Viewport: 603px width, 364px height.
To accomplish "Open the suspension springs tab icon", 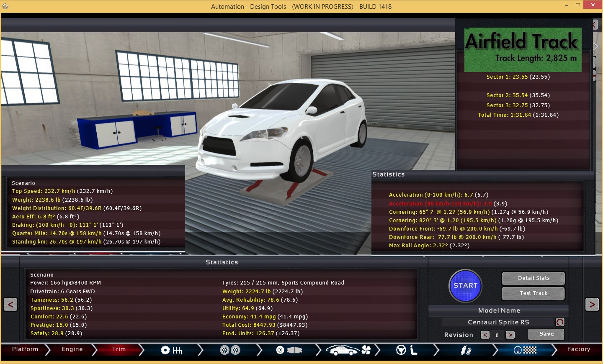I will [466, 350].
